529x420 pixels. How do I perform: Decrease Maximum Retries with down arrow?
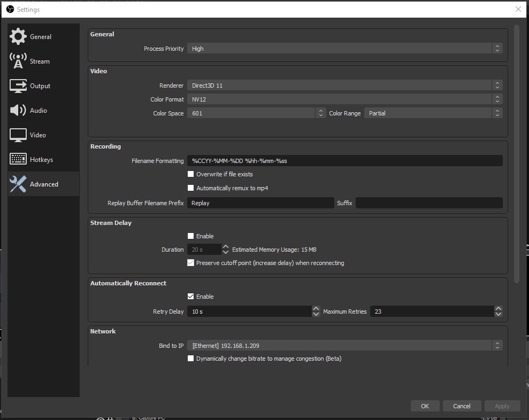[x=499, y=314]
